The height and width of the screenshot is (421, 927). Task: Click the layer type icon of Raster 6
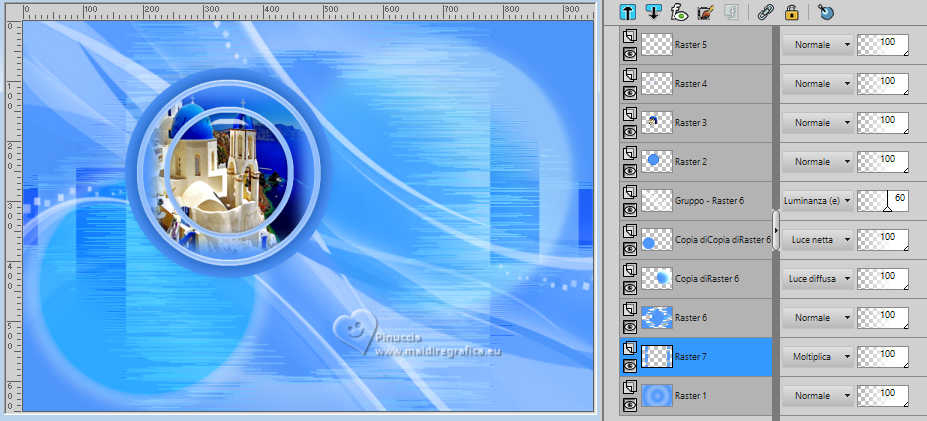630,310
